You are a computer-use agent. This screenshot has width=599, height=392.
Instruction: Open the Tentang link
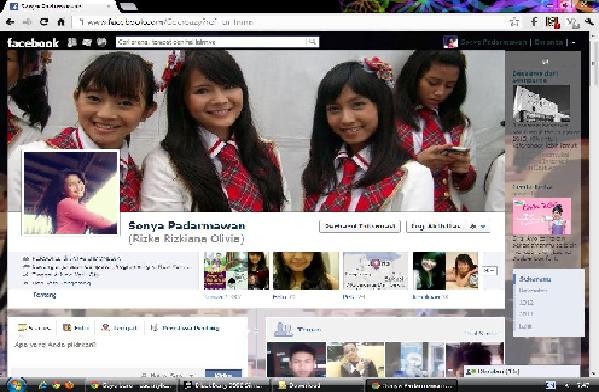point(45,295)
